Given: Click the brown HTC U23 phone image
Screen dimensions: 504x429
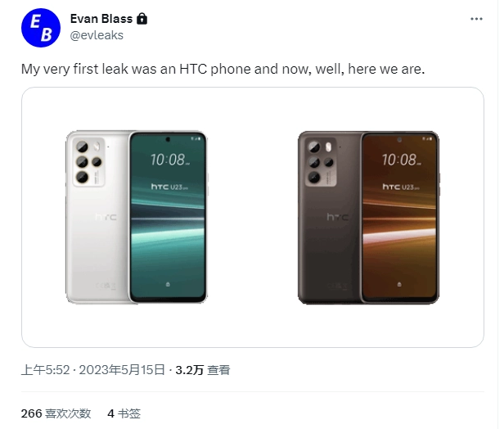Looking at the screenshot, I should pos(368,218).
